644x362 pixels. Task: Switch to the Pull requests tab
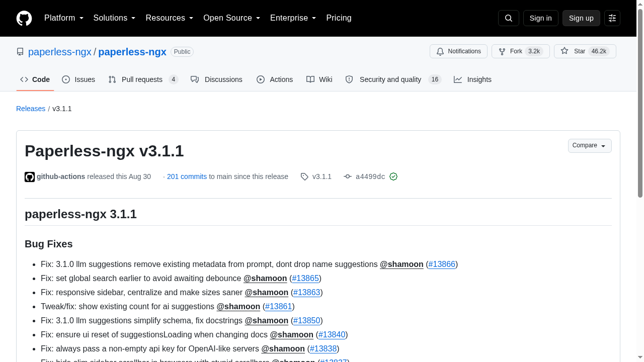pyautogui.click(x=143, y=79)
